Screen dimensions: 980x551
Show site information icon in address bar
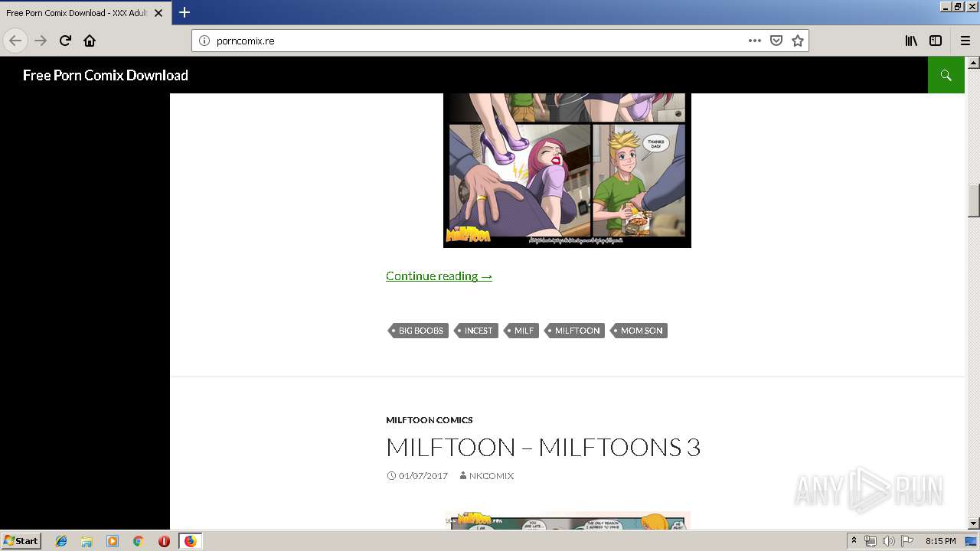tap(204, 41)
